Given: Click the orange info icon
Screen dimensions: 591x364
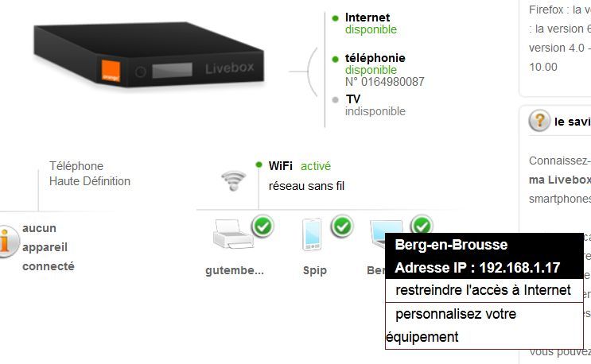Looking at the screenshot, I should pos(7,242).
